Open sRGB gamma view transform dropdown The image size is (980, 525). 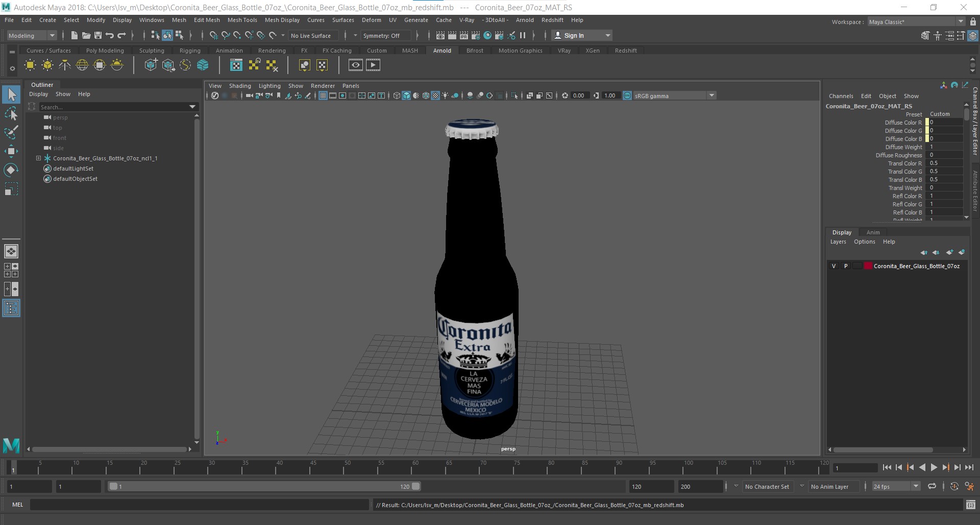(675, 96)
